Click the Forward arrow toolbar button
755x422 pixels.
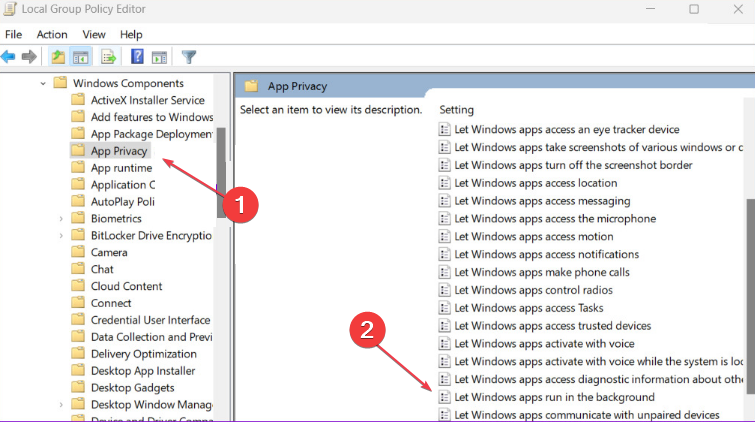(29, 57)
